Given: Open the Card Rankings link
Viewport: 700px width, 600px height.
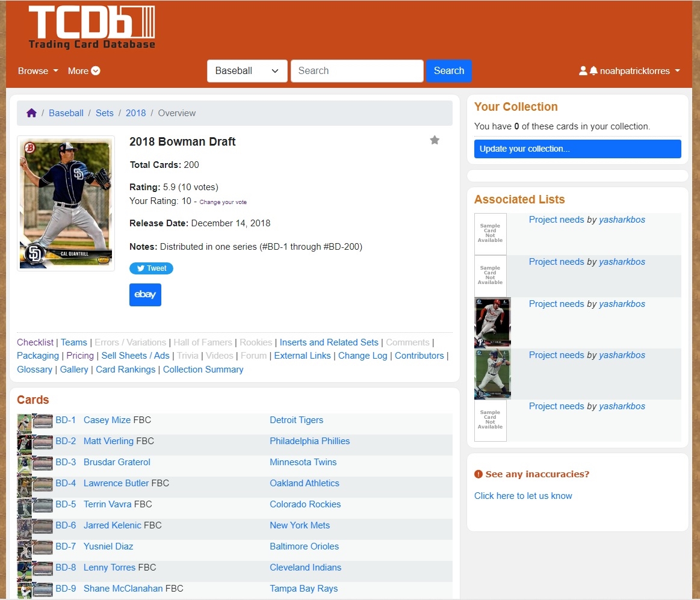Looking at the screenshot, I should 125,370.
